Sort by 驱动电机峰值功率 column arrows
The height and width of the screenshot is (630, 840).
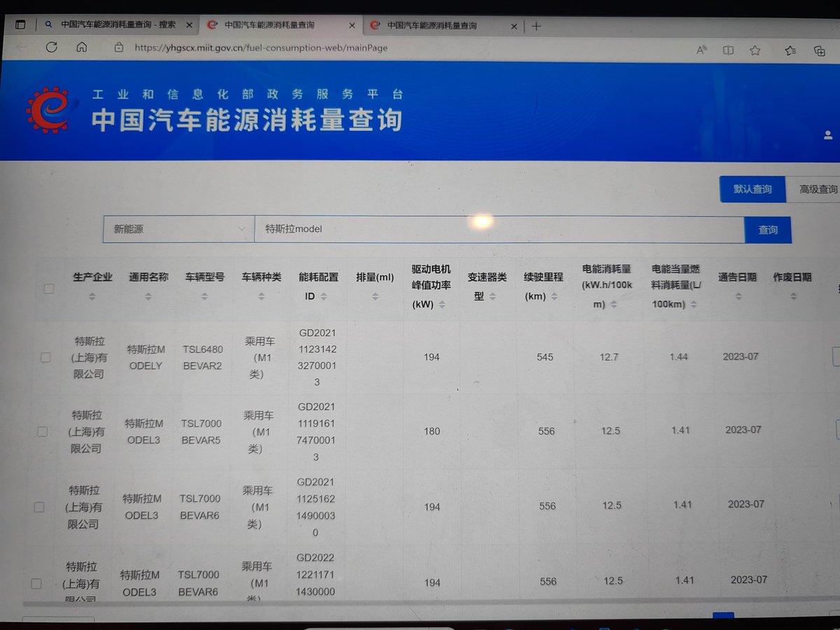[442, 304]
